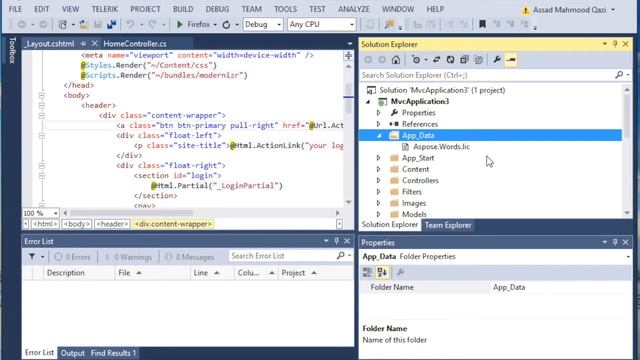Image resolution: width=640 pixels, height=360 pixels.
Task: Click the <div.content-wrapper> breadcrumb
Action: point(173,224)
